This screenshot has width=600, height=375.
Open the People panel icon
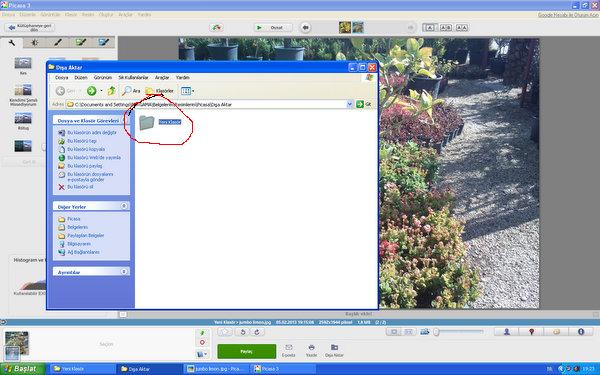tap(507, 332)
